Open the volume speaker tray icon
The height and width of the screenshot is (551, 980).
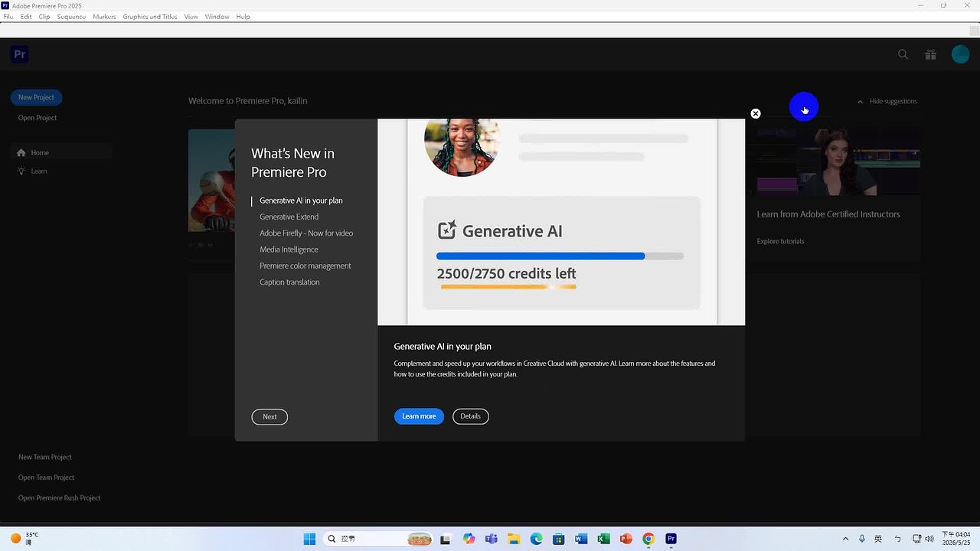929,539
